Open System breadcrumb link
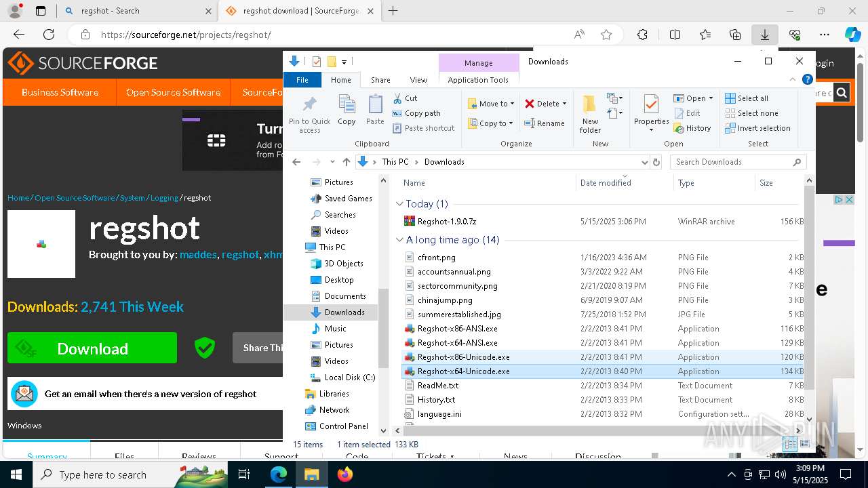868x488 pixels. click(132, 198)
